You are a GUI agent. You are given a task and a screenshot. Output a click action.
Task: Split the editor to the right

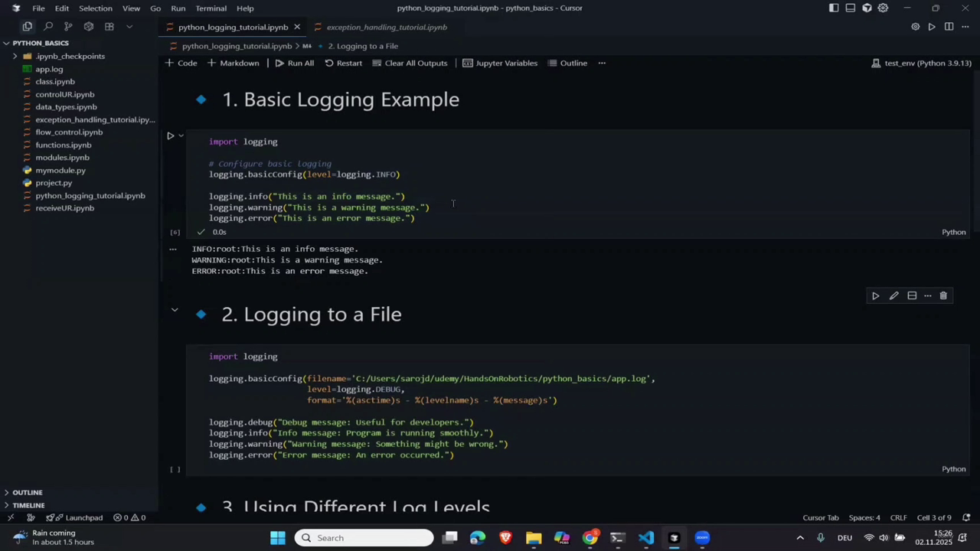coord(949,27)
